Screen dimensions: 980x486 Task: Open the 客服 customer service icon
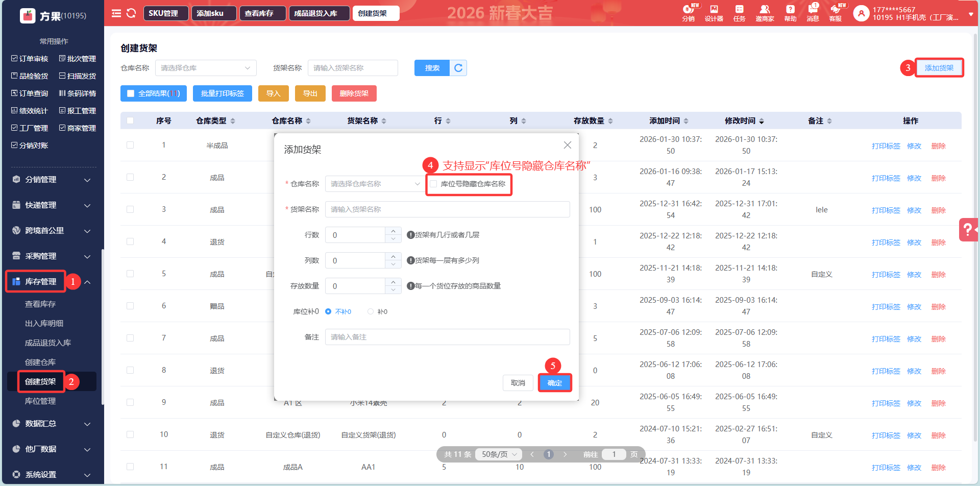(836, 13)
